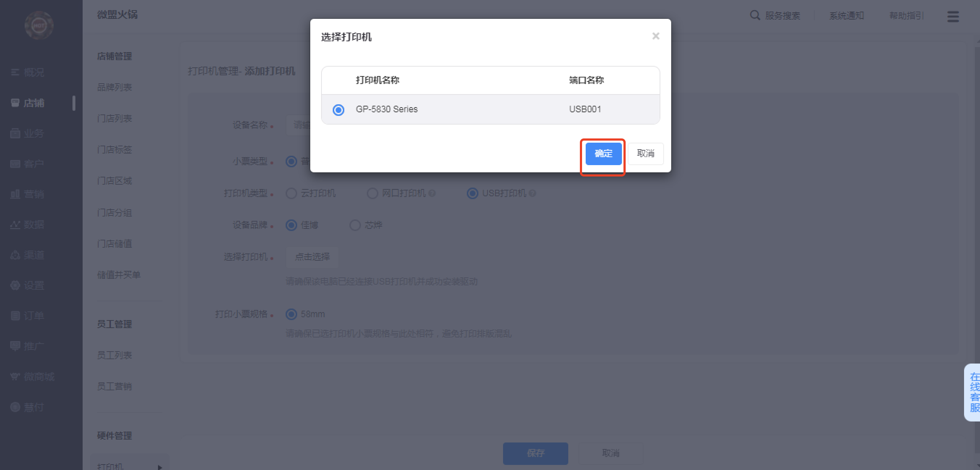Click the bottom 取消 button beside 保存
This screenshot has width=980, height=470.
pyautogui.click(x=611, y=453)
